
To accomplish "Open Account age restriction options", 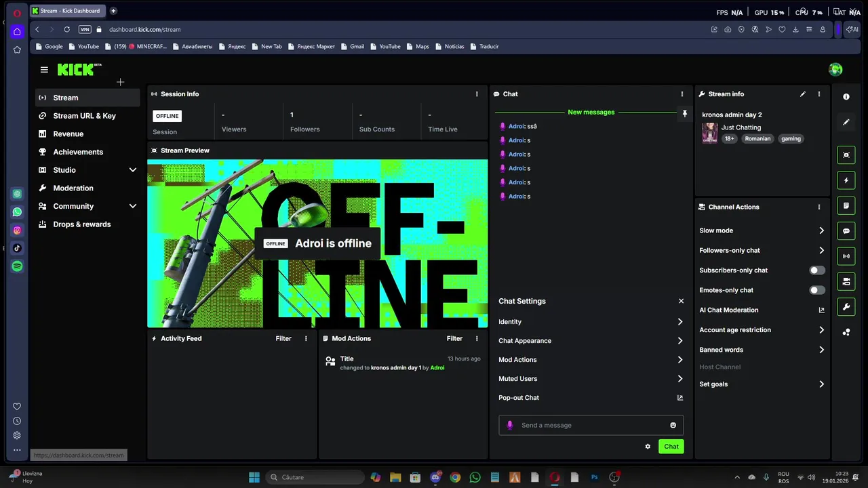I will 762,330.
